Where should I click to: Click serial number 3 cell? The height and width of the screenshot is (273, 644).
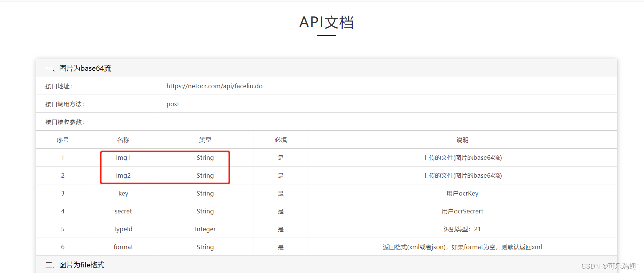pos(63,193)
